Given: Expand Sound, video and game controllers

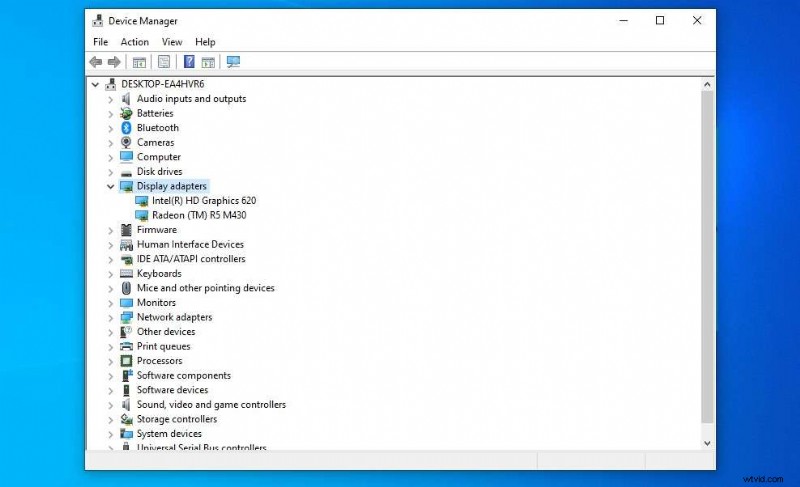Looking at the screenshot, I should (110, 405).
